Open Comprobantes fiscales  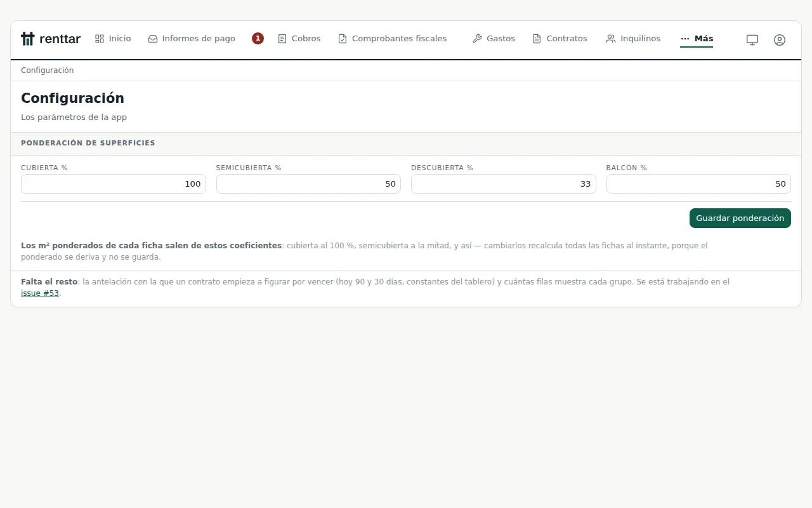point(392,39)
